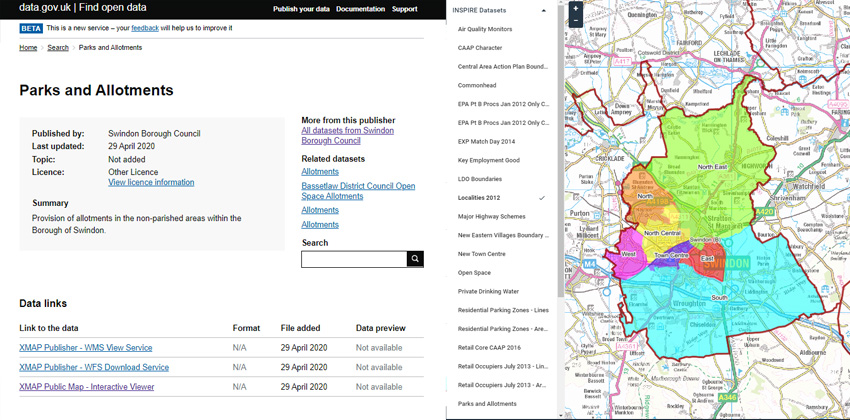850x420 pixels.
Task: Open XMAP Public Map - Interactive Viewer
Action: tap(87, 387)
